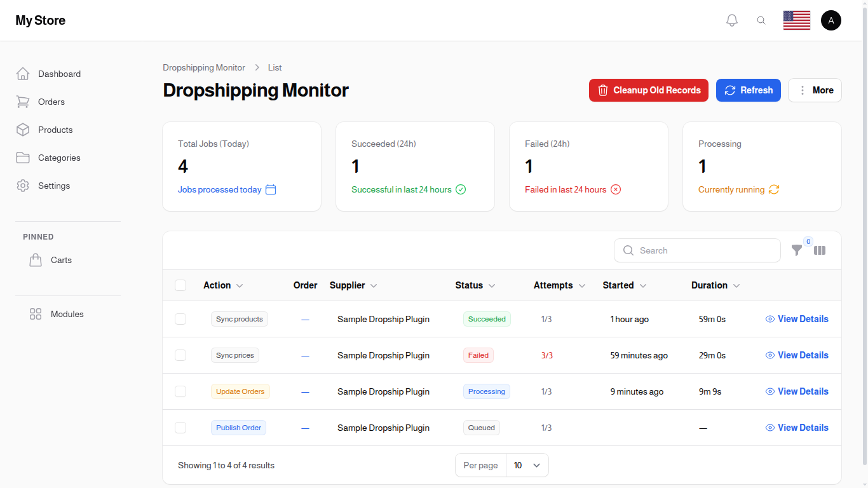Open the Settings gear icon
The width and height of the screenshot is (868, 488).
click(x=23, y=186)
